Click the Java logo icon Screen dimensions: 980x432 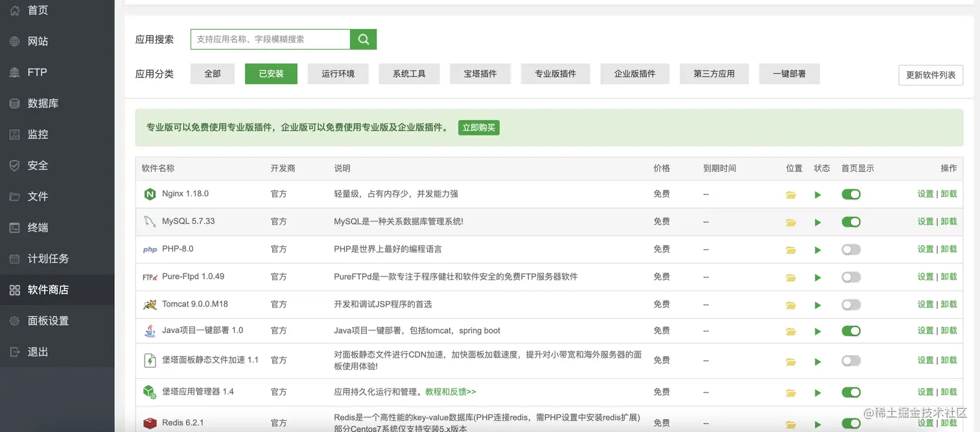coord(150,330)
